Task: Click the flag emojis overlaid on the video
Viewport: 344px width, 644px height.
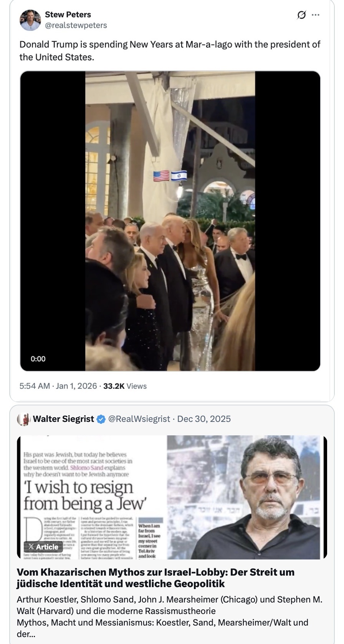Action: point(170,176)
